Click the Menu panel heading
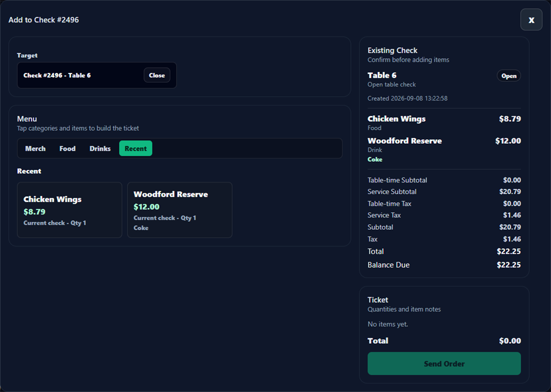This screenshot has height=392, width=551. pos(27,118)
